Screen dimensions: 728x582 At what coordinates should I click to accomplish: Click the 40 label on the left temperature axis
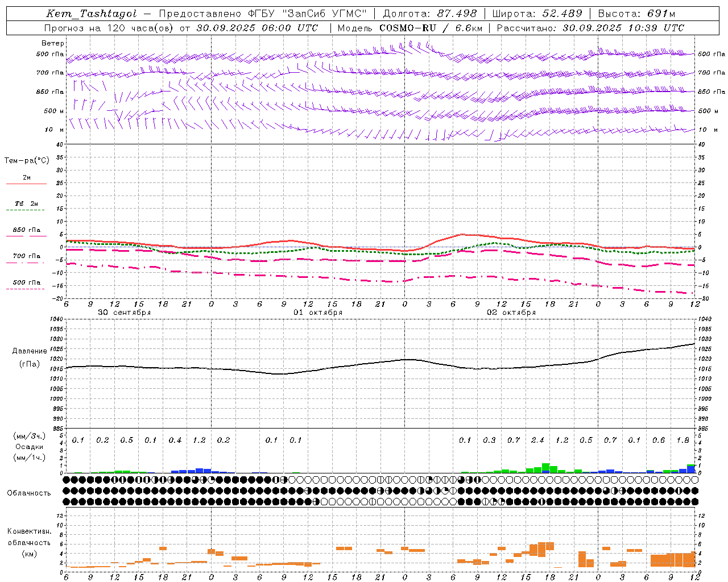pos(59,144)
